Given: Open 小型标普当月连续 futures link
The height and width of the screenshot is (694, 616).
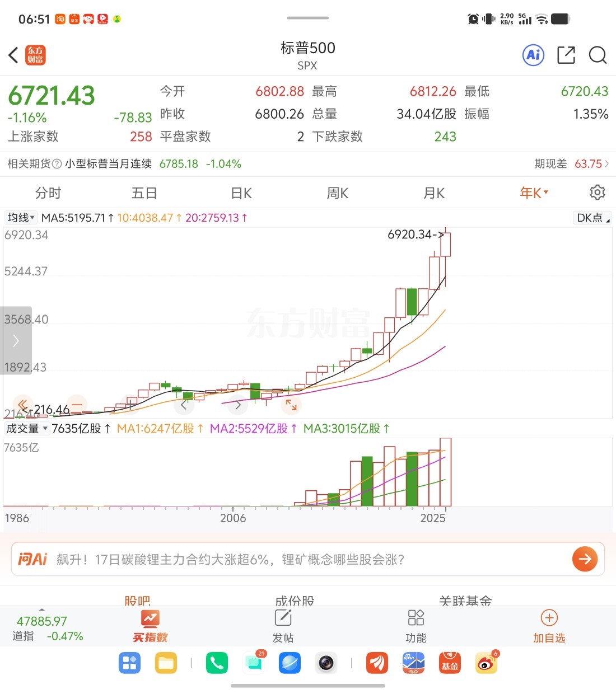Looking at the screenshot, I should click(108, 164).
